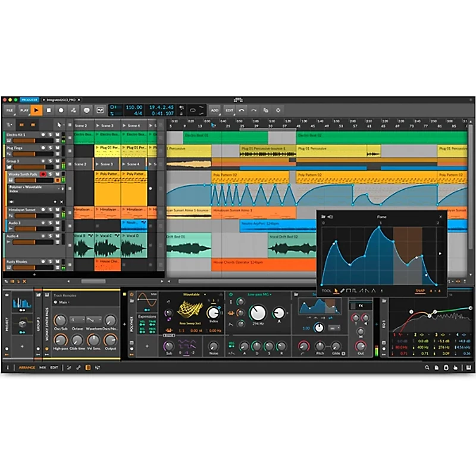Record-arm the Rusty Rhodes track

click(43, 262)
